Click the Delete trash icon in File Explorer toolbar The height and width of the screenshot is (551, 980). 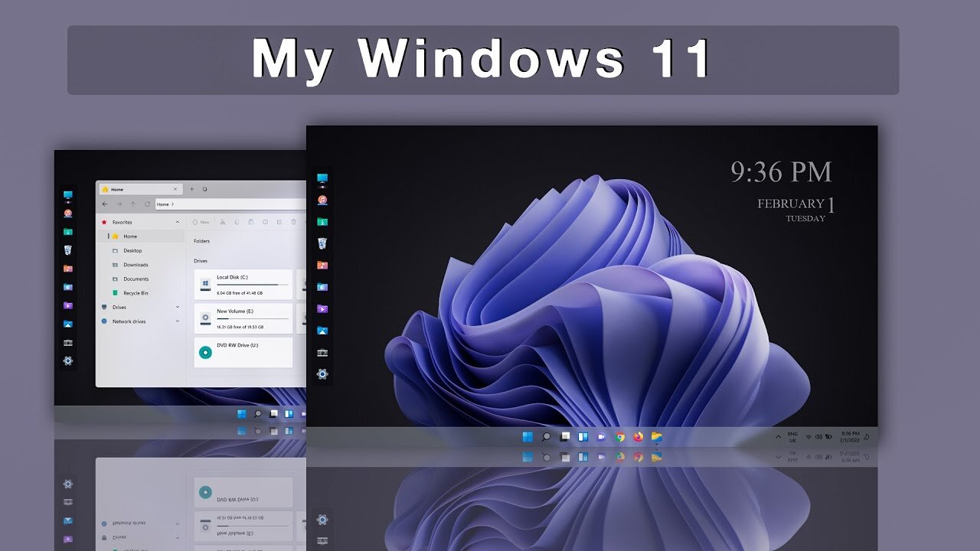click(x=293, y=222)
